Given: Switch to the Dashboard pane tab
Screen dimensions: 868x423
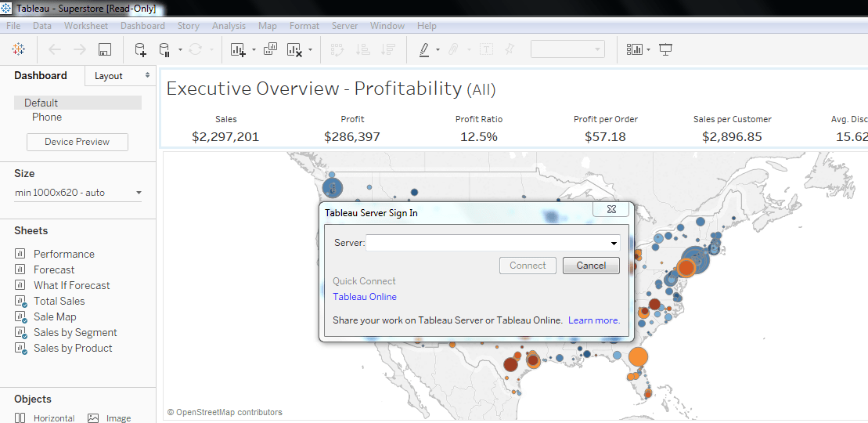Looking at the screenshot, I should [41, 75].
